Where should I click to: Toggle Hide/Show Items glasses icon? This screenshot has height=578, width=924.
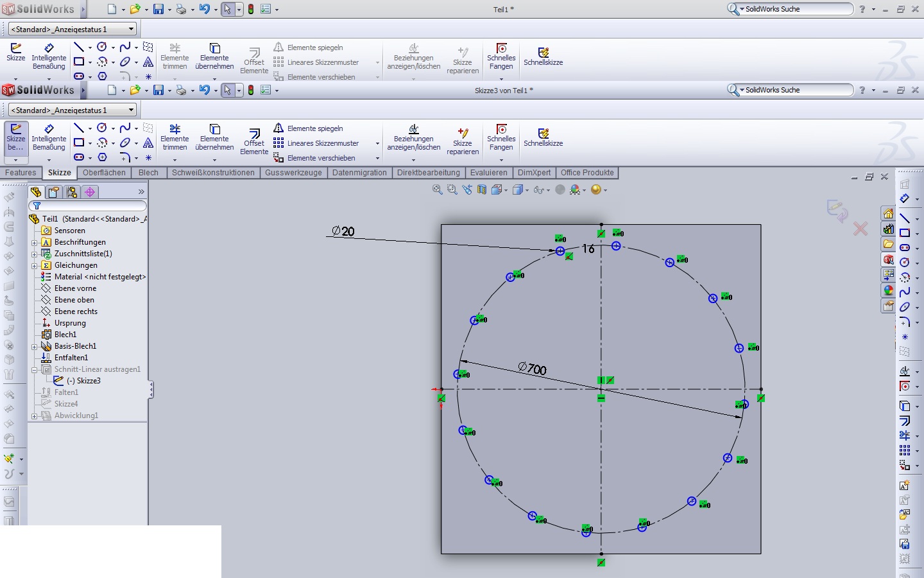(538, 189)
